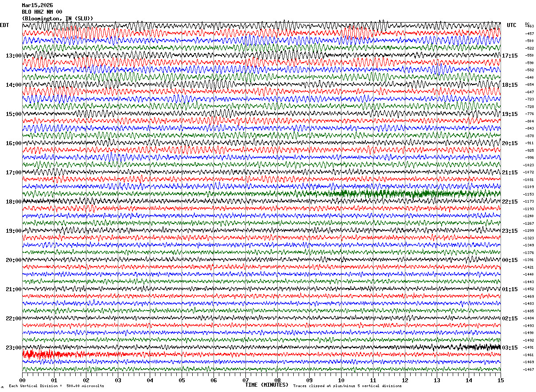Click the Mar15,2026 date header
The height and width of the screenshot is (392, 536).
[x=37, y=5]
